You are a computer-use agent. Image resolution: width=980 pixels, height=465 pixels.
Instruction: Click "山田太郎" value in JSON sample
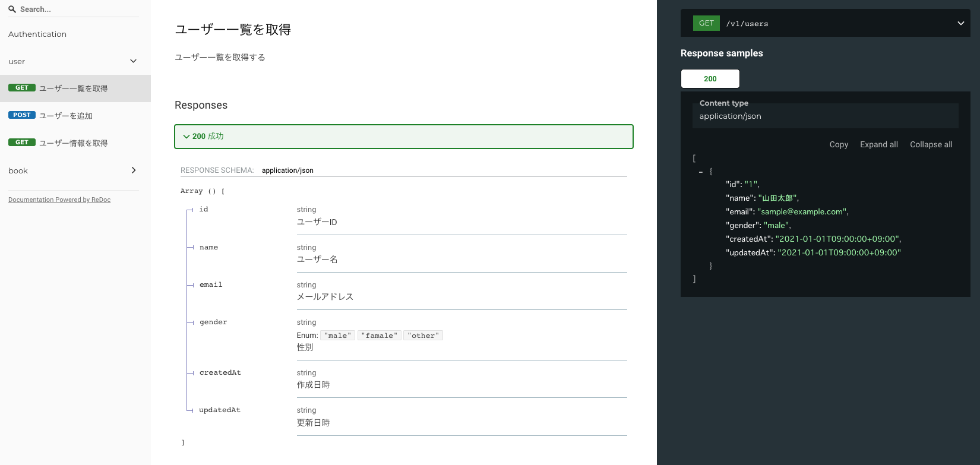pyautogui.click(x=778, y=198)
